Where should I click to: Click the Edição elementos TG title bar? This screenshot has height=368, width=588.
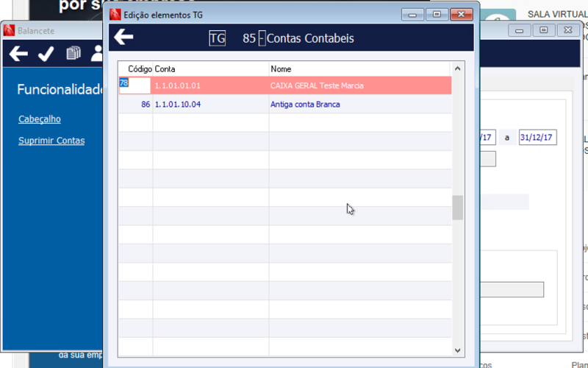(x=163, y=15)
